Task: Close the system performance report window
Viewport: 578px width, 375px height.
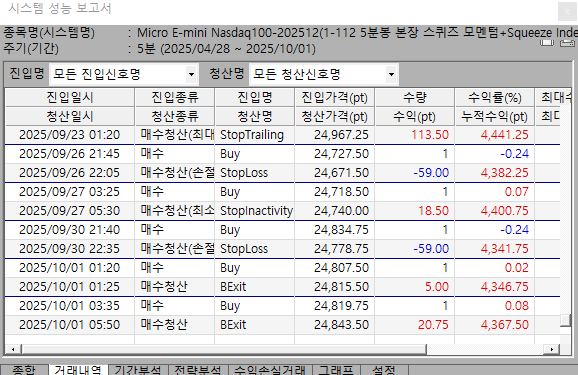Action: point(567,12)
